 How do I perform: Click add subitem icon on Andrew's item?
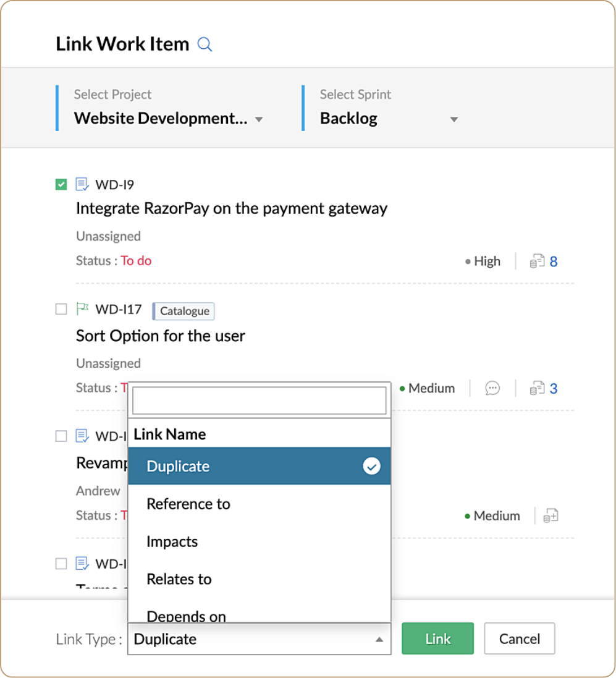pos(551,515)
